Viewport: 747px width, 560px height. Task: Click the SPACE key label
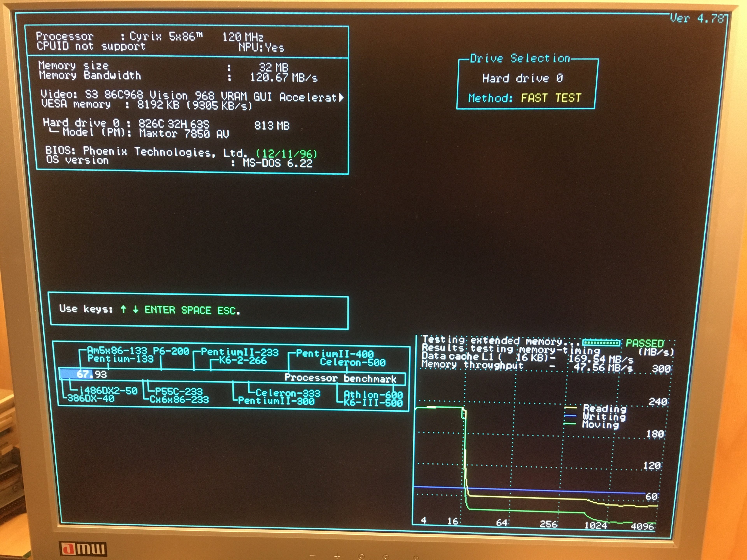(x=196, y=310)
